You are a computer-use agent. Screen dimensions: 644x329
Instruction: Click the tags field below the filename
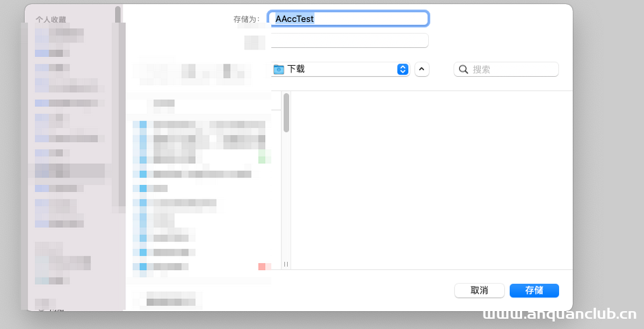[349, 40]
